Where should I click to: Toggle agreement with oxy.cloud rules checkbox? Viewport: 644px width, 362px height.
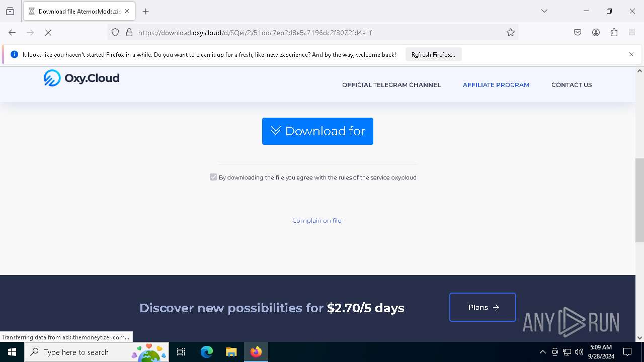213,177
